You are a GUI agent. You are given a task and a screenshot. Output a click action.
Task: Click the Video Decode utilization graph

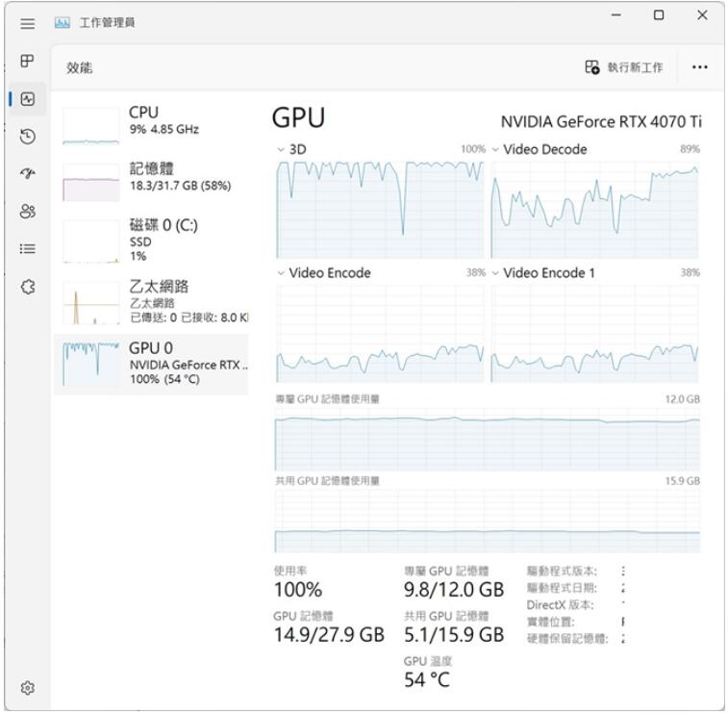point(594,210)
